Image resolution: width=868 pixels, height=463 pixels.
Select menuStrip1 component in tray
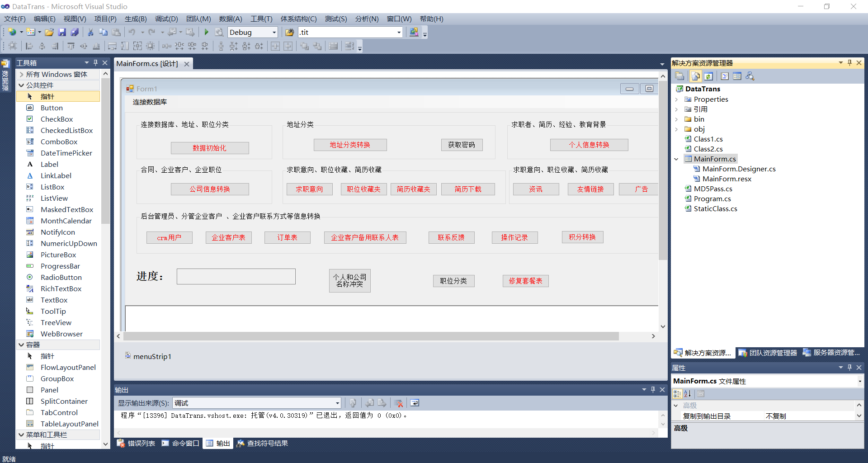148,356
